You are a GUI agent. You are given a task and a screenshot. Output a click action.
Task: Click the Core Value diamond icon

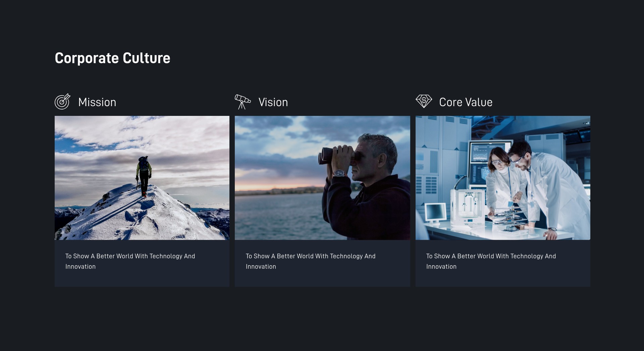click(x=424, y=101)
